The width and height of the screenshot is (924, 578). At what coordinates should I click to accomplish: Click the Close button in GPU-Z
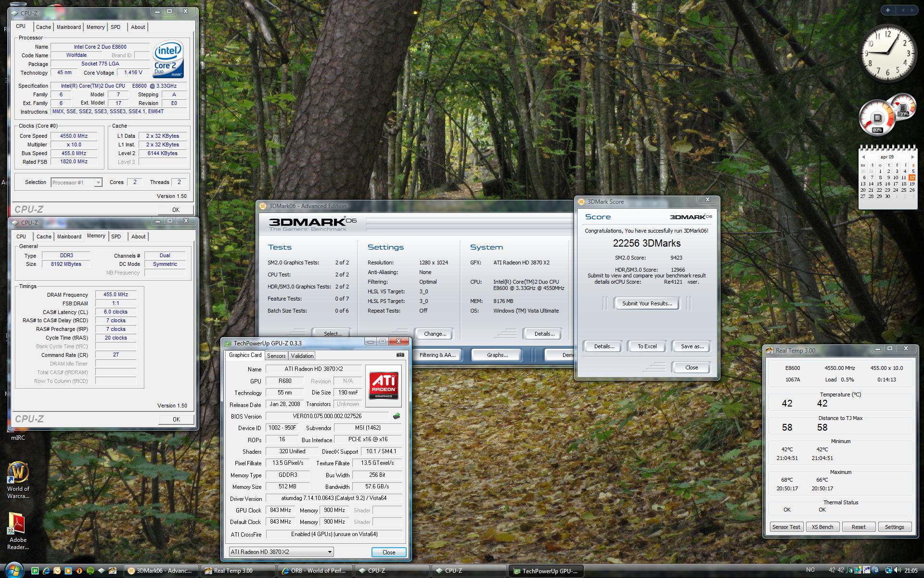click(388, 552)
